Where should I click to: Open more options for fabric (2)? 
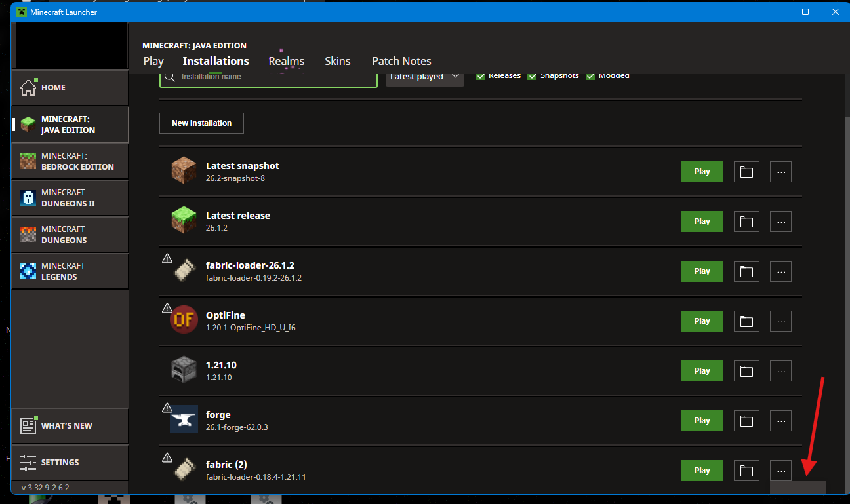tap(780, 471)
